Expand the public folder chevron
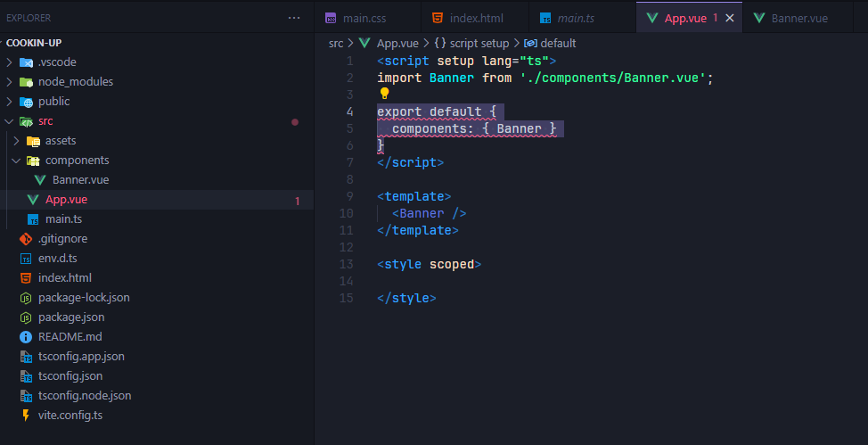Screen dimensions: 868x445 coord(10,102)
